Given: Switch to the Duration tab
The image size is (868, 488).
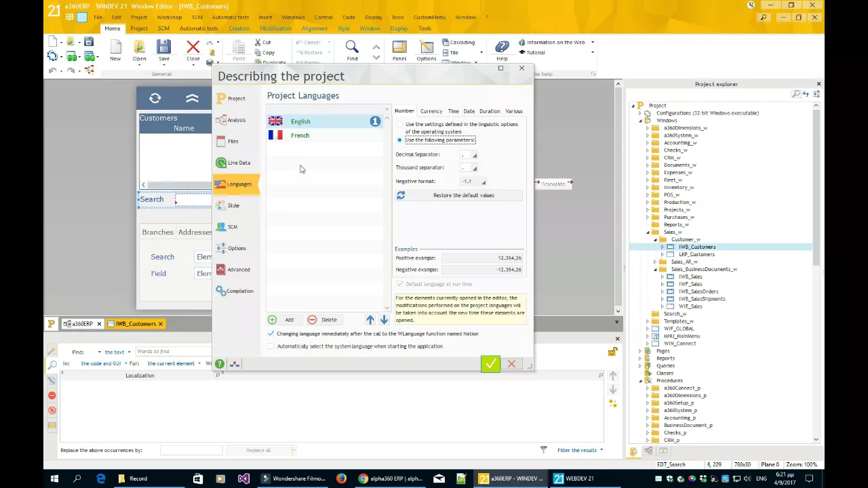Looking at the screenshot, I should 490,111.
